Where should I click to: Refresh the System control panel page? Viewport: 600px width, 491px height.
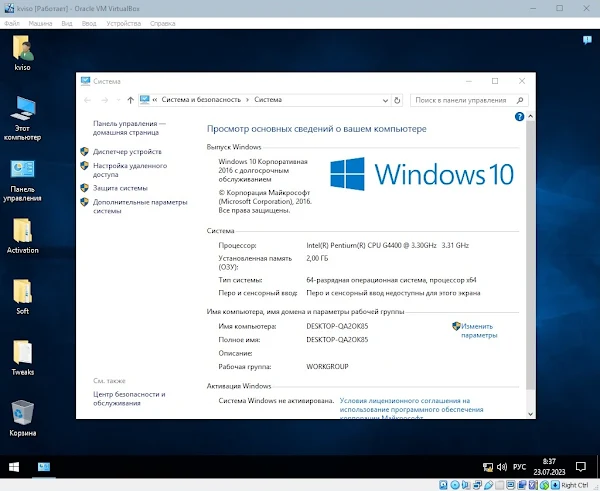tap(397, 100)
